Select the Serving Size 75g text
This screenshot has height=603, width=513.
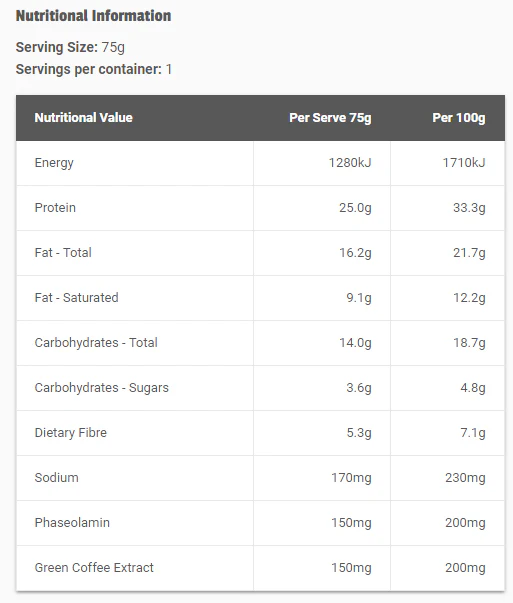coord(70,47)
